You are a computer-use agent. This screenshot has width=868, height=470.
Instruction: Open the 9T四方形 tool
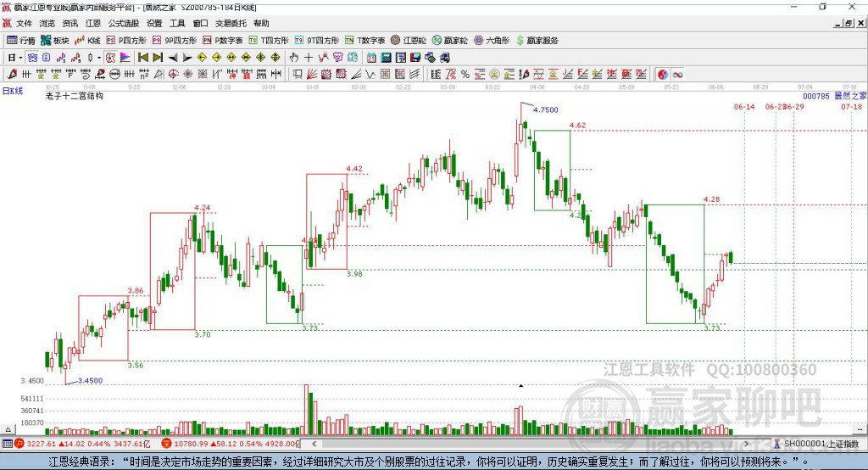[x=317, y=41]
